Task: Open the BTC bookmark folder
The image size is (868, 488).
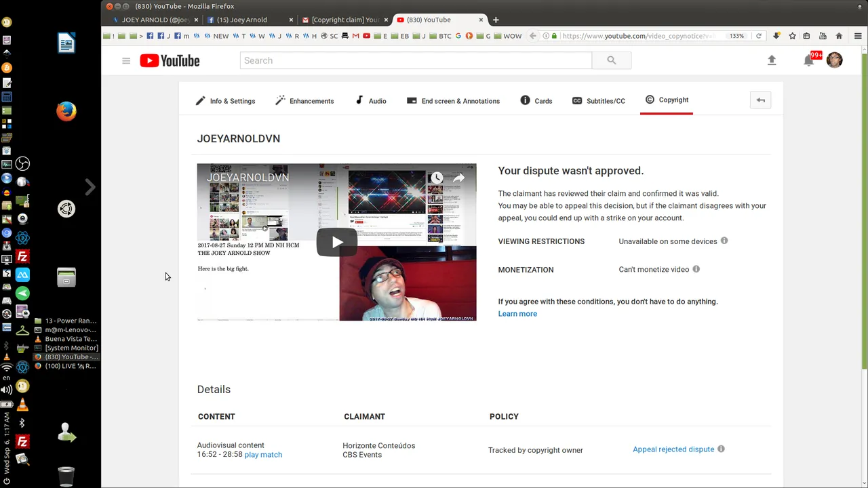Action: tap(440, 36)
